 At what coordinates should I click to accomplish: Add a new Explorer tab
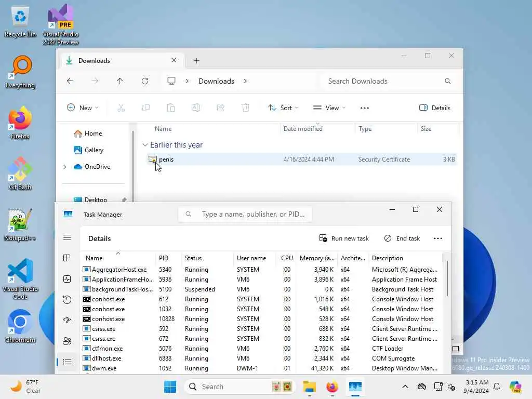pyautogui.click(x=196, y=61)
